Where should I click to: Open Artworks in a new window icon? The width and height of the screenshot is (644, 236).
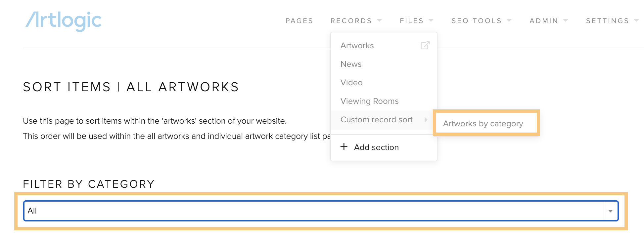click(x=425, y=45)
